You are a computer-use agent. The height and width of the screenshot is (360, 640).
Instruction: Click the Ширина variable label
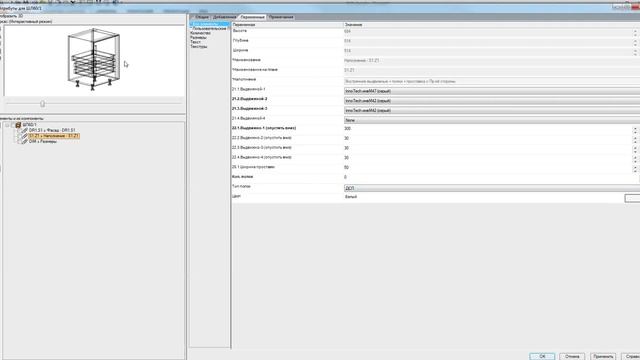240,50
